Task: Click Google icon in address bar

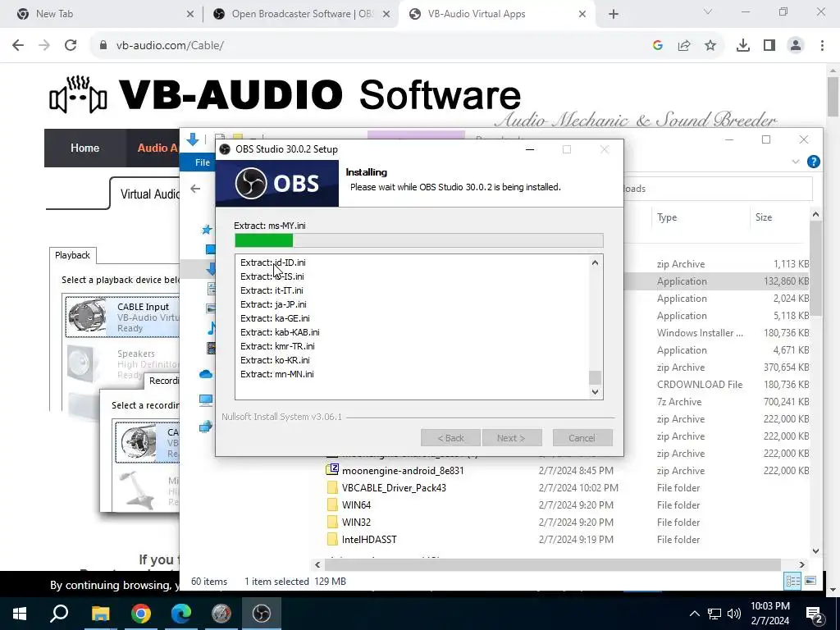Action: (x=658, y=46)
